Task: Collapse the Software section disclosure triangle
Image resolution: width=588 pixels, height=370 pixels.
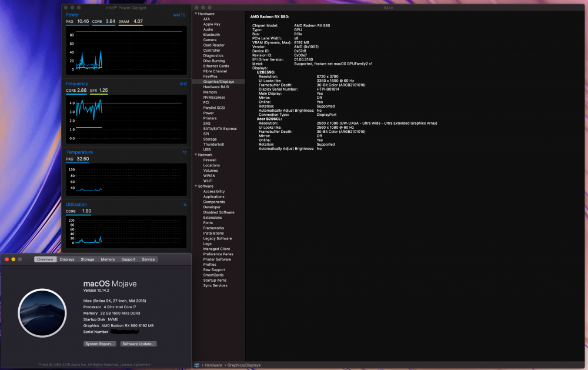Action: [x=196, y=186]
